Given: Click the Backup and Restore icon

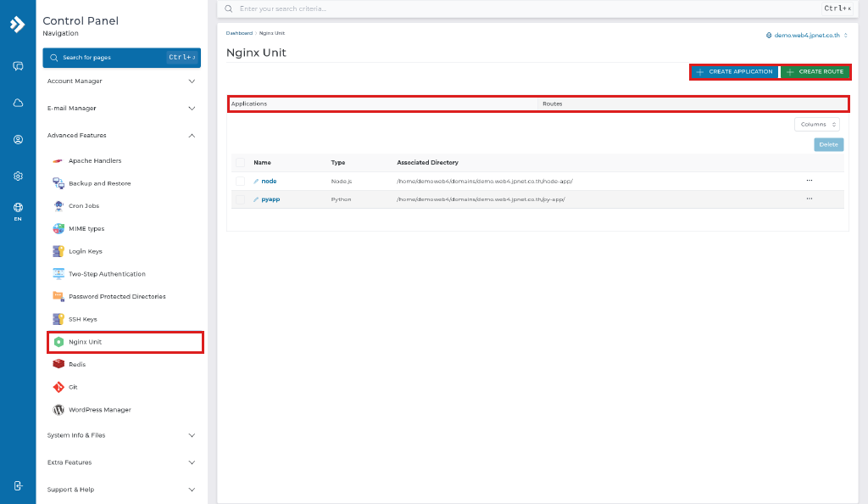Looking at the screenshot, I should pos(58,183).
